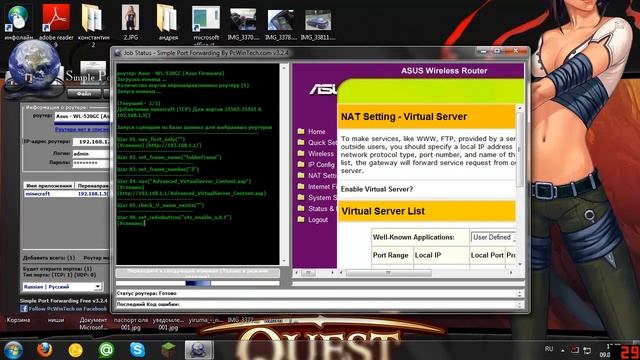Click the router IP address field 192.168.1
The height and width of the screenshot is (360, 640).
coord(91,142)
